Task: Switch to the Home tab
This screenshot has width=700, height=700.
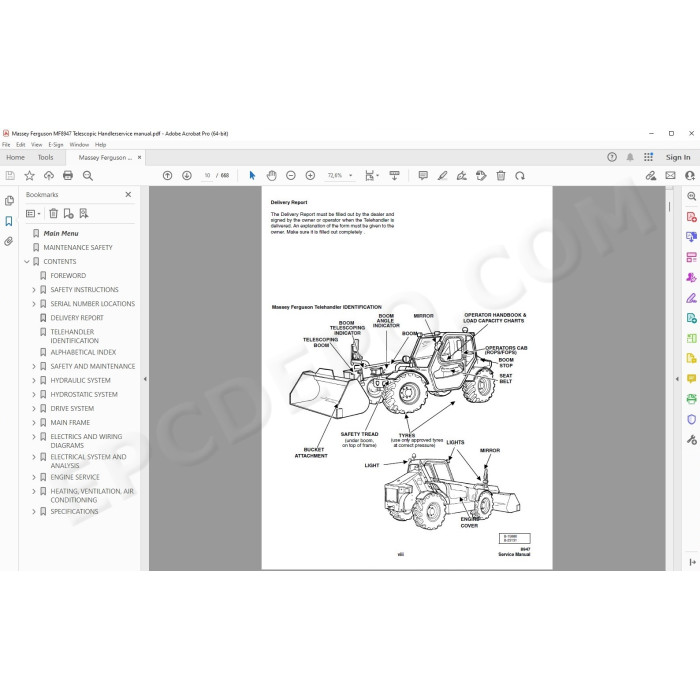Action: tap(16, 158)
